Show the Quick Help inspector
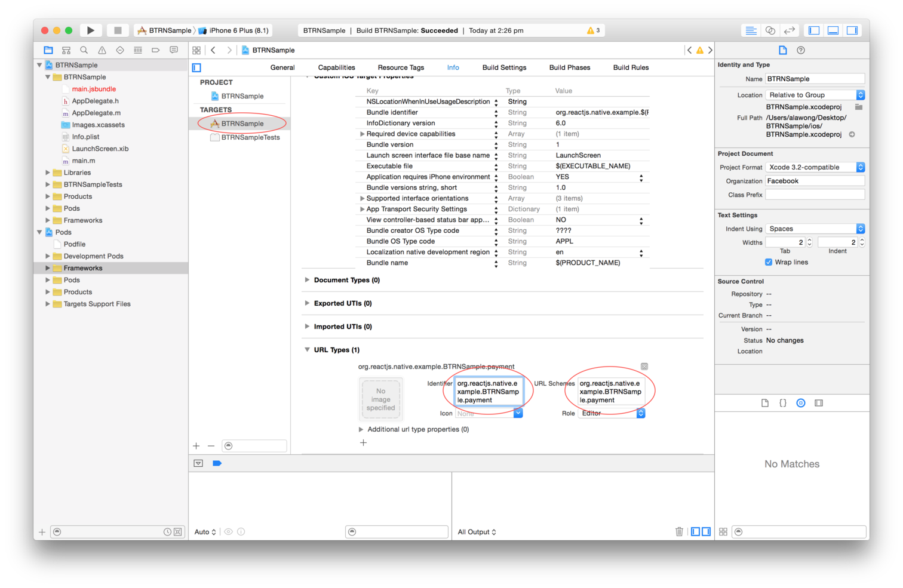The height and width of the screenshot is (588, 903). (801, 50)
